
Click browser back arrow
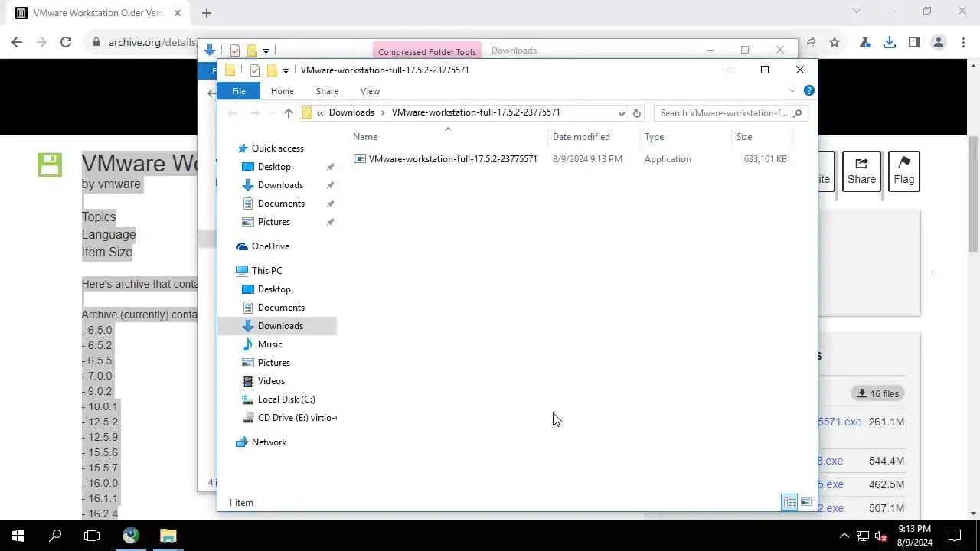coord(17,43)
